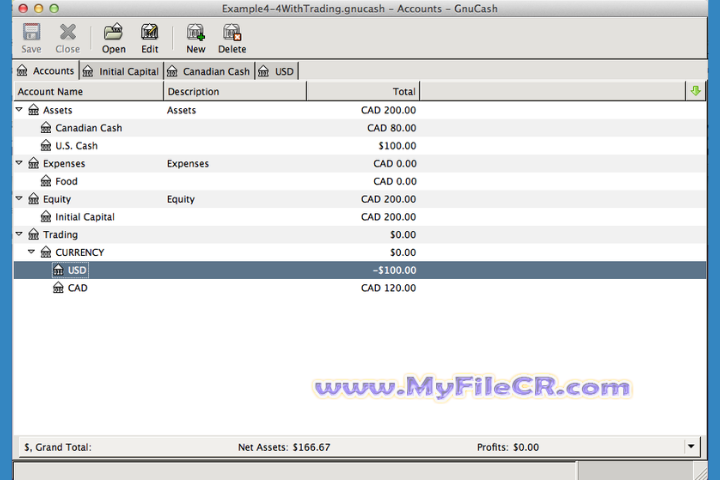Screen dimensions: 720x480
Task: Click the bank icon beside CAD account
Action: pyautogui.click(x=58, y=288)
